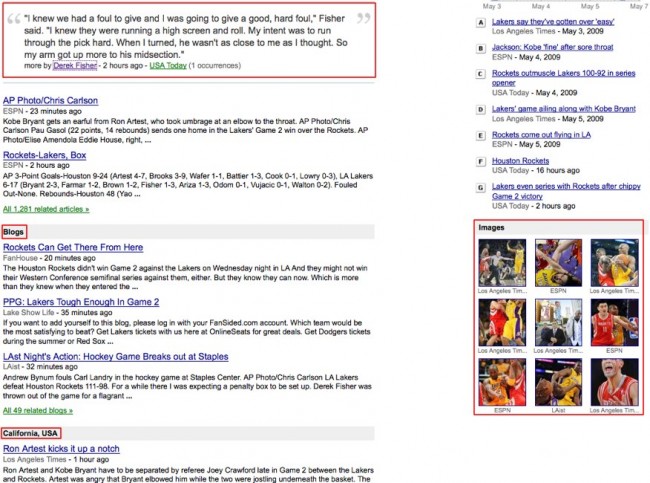View all 1,281 related articles
Screen dimensions: 650x483
point(46,209)
